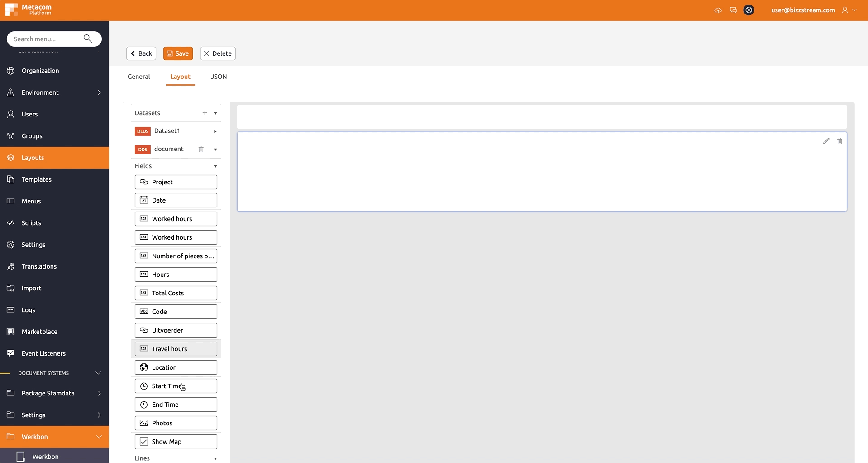Select the Travel hours field
868x463 pixels.
pos(176,349)
